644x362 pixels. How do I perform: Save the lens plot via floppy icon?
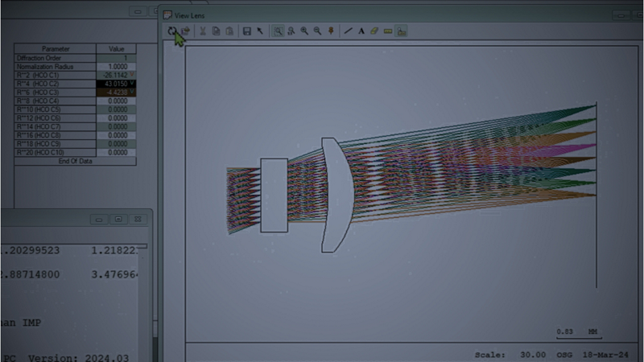coord(247,31)
